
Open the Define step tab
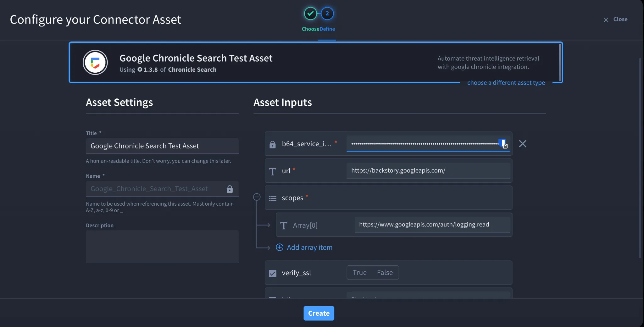[327, 29]
